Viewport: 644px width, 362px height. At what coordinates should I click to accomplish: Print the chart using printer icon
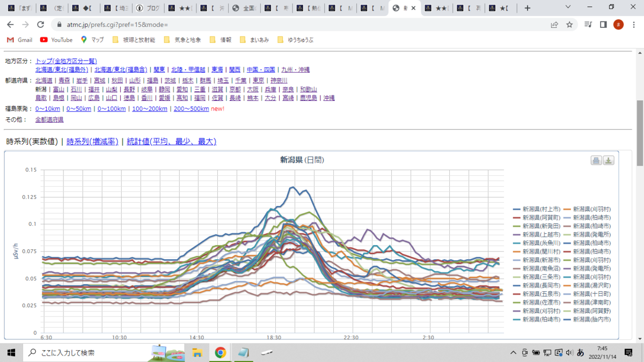(x=596, y=160)
